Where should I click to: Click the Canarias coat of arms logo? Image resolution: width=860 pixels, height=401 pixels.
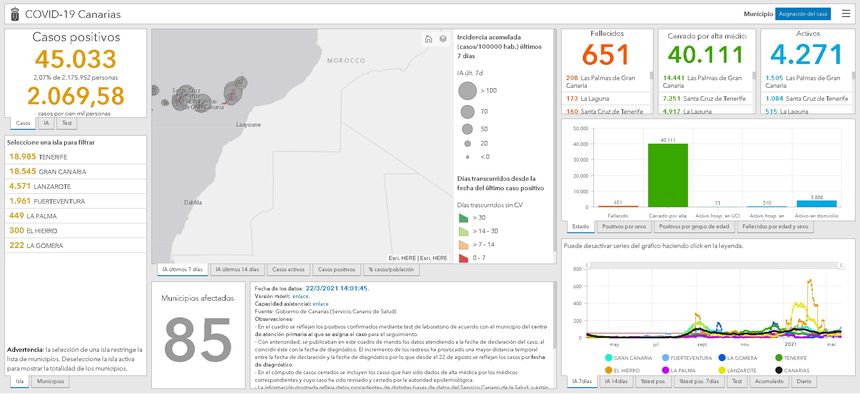(10, 14)
